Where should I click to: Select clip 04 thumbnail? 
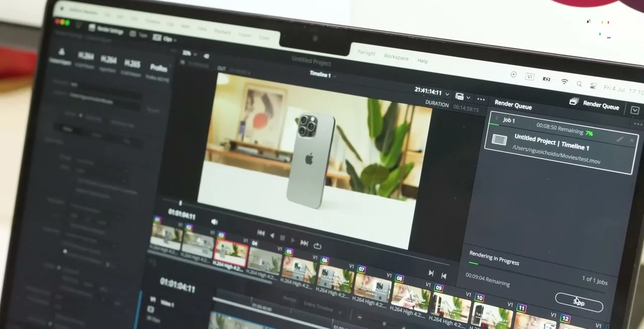tap(265, 260)
